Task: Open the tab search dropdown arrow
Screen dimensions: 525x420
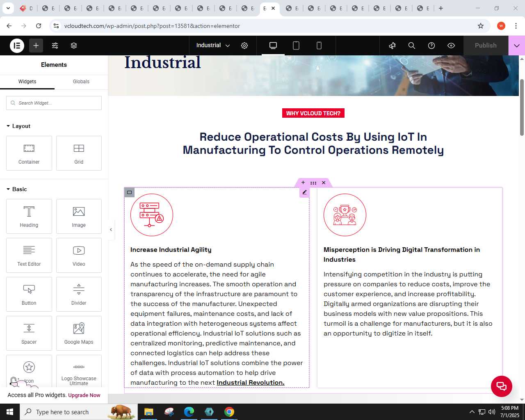Action: (x=8, y=8)
